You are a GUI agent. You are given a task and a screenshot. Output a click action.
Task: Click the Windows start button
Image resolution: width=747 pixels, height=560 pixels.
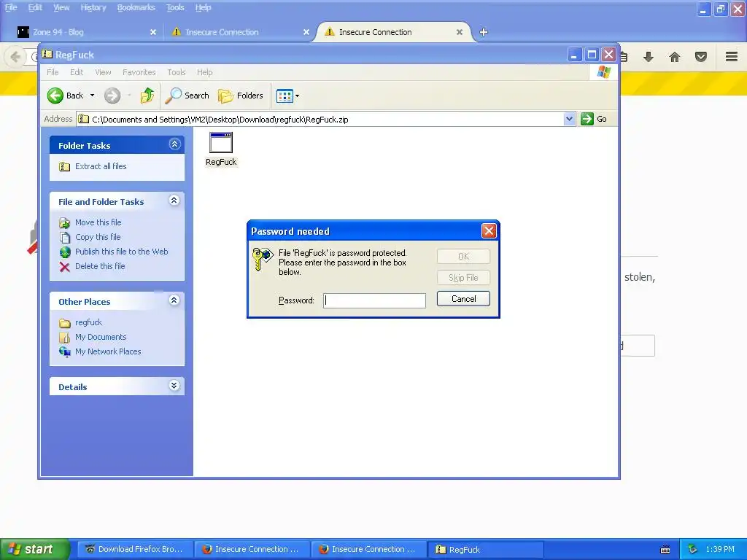coord(35,549)
